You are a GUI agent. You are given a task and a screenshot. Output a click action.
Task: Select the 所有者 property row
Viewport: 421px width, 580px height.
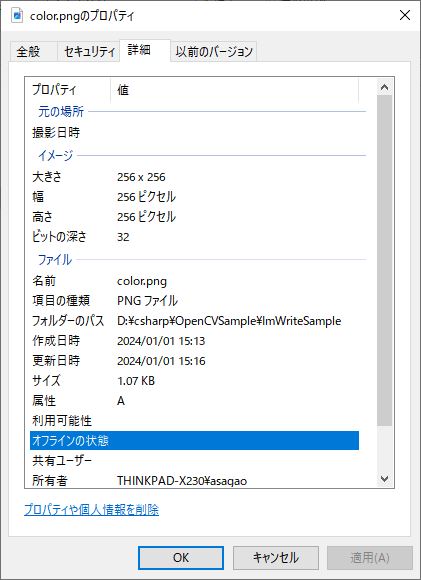coord(194,480)
